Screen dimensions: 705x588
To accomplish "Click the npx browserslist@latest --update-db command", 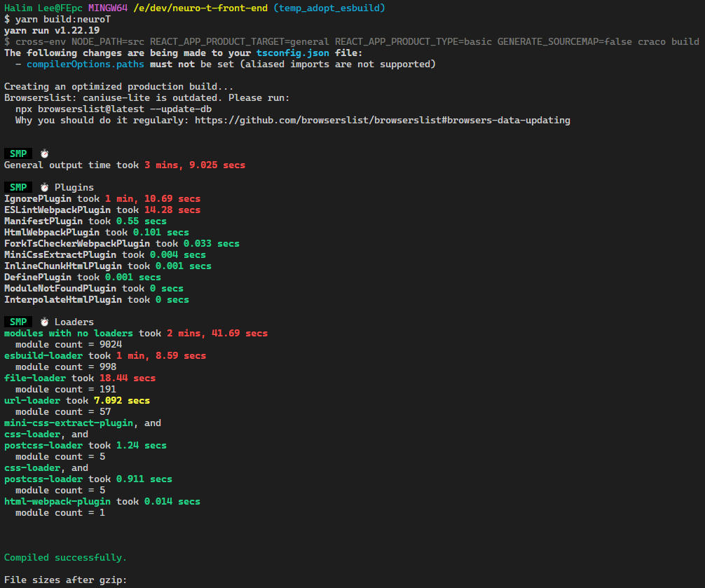I will (114, 109).
